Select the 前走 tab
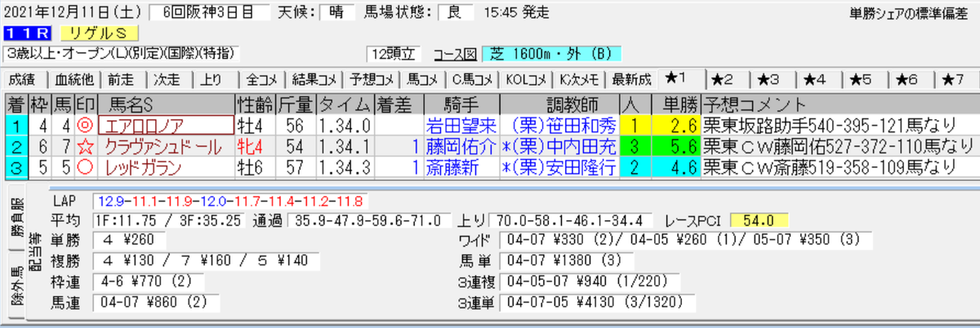 [122, 79]
